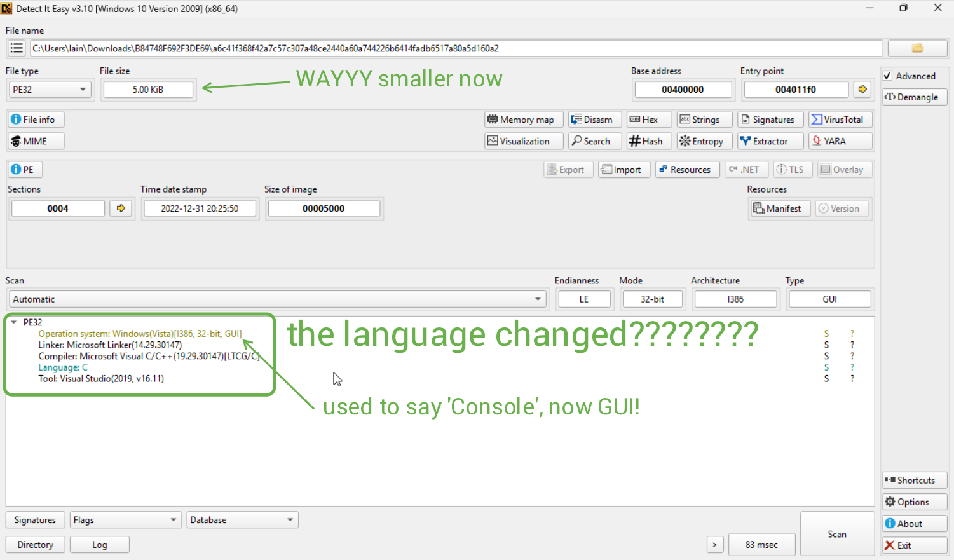This screenshot has width=954, height=560.
Task: Open the file browse folder icon
Action: point(917,48)
